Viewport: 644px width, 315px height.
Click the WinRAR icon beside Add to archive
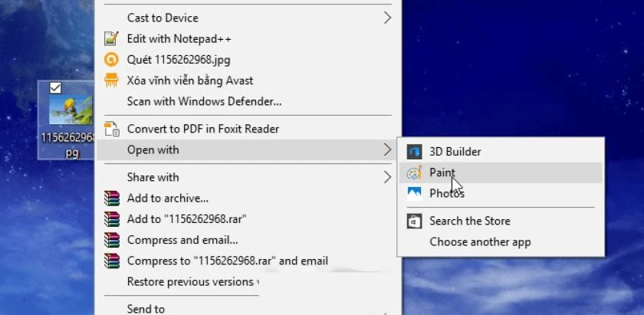112,199
